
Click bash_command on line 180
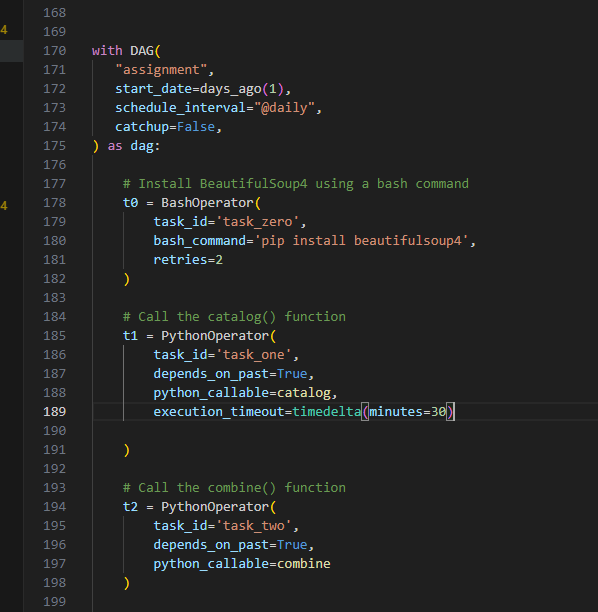click(x=199, y=241)
